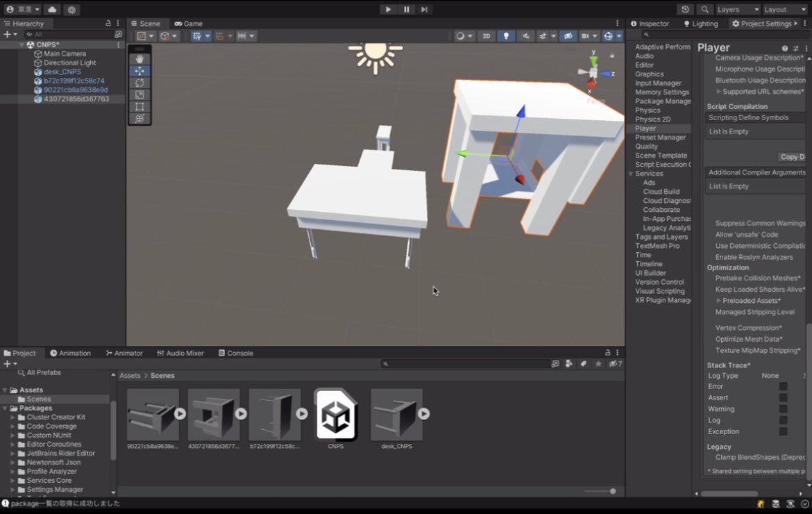
Task: Switch to the Scene tab
Action: pos(146,24)
